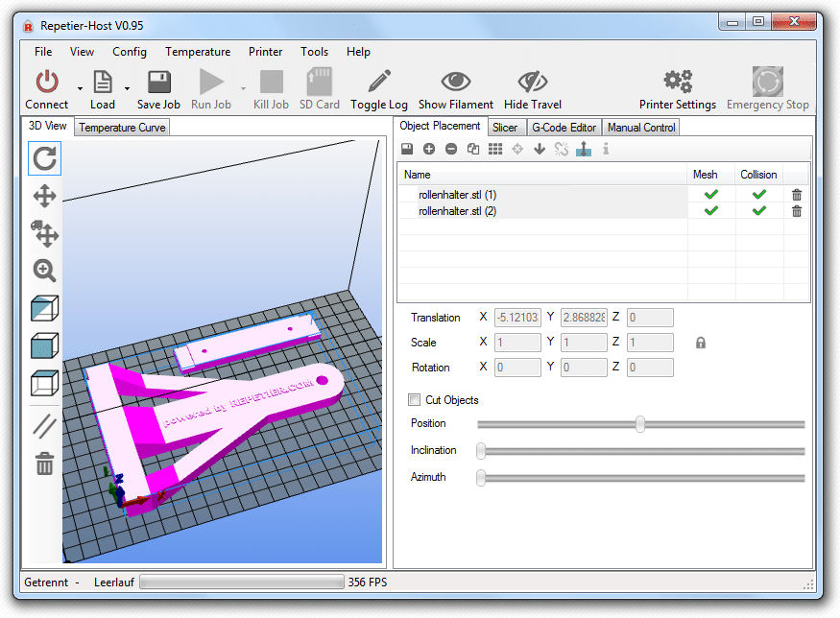Viewport: 840px width, 618px height.
Task: Select the Zoom view tool
Action: (x=44, y=271)
